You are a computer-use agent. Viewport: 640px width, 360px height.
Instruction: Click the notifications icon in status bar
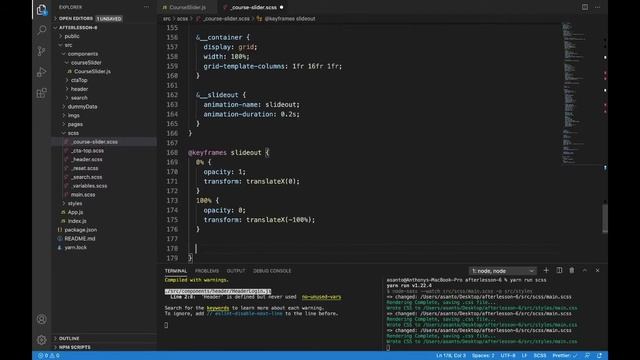pos(599,356)
